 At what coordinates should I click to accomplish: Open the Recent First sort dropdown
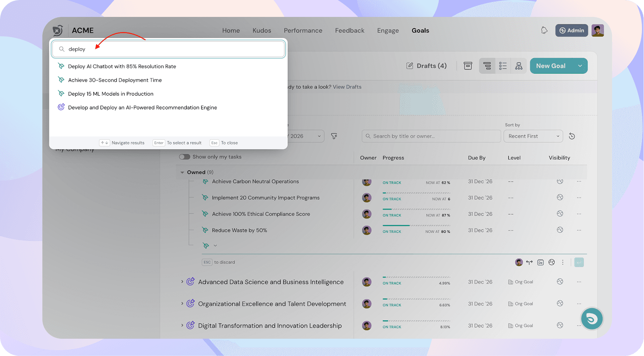533,136
